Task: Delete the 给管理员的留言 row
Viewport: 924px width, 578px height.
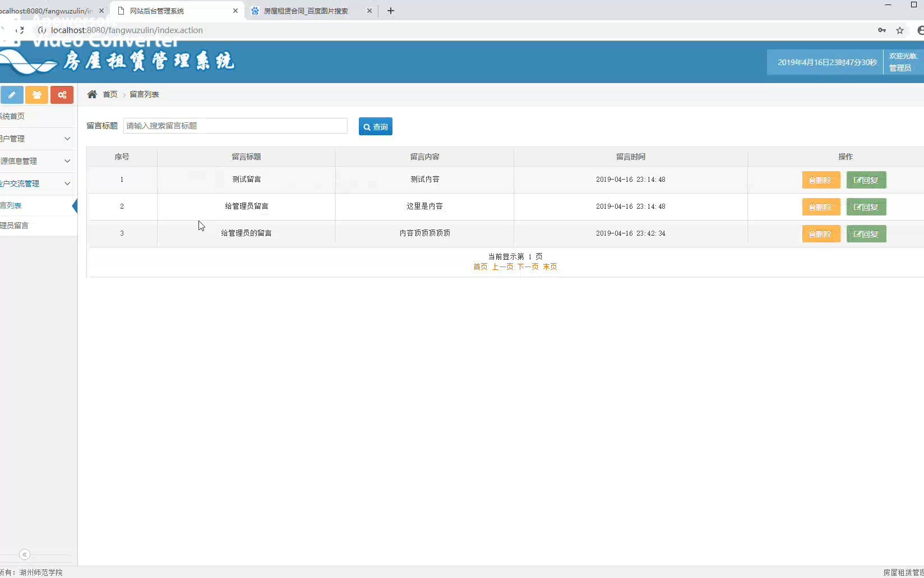Action: pos(821,234)
